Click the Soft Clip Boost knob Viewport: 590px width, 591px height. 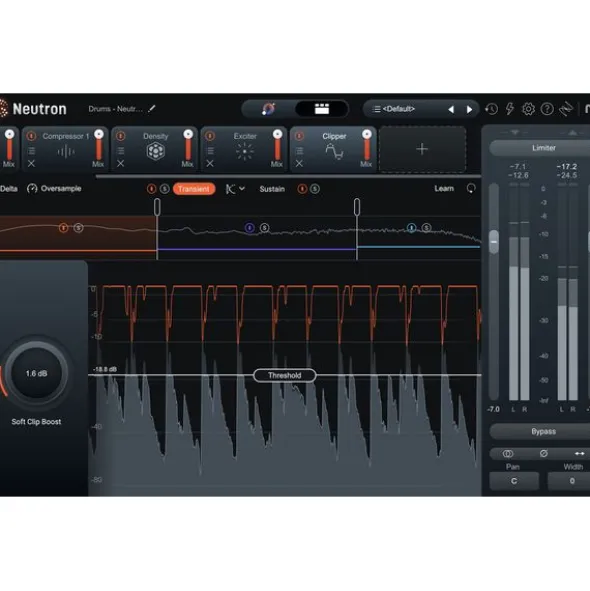37,373
